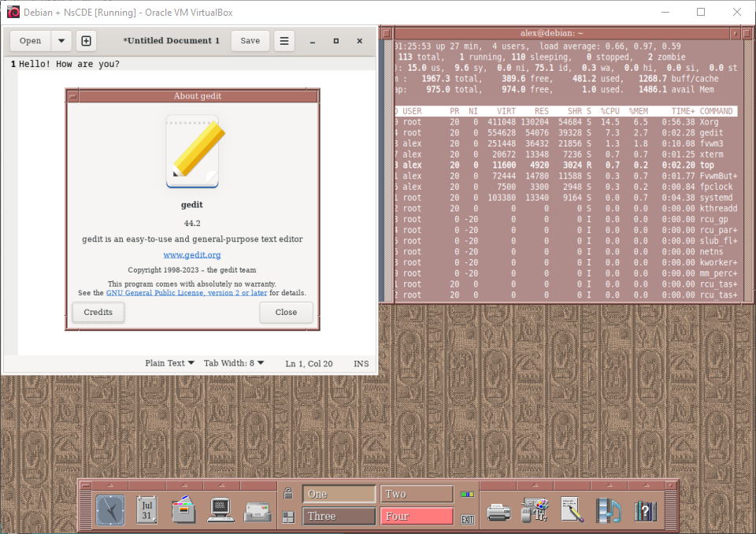
Task: Click the printer icon in the front panel
Action: [498, 511]
